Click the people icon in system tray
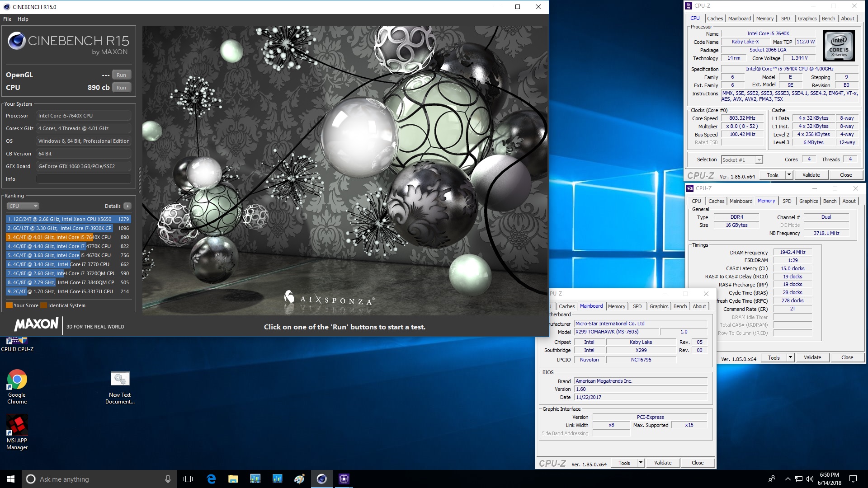868x488 pixels. [772, 479]
